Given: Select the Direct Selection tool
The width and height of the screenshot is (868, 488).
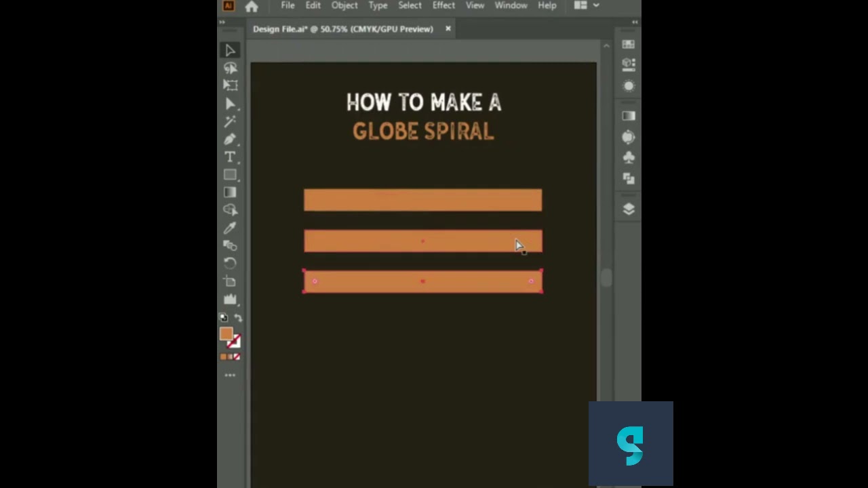Looking at the screenshot, I should tap(230, 104).
